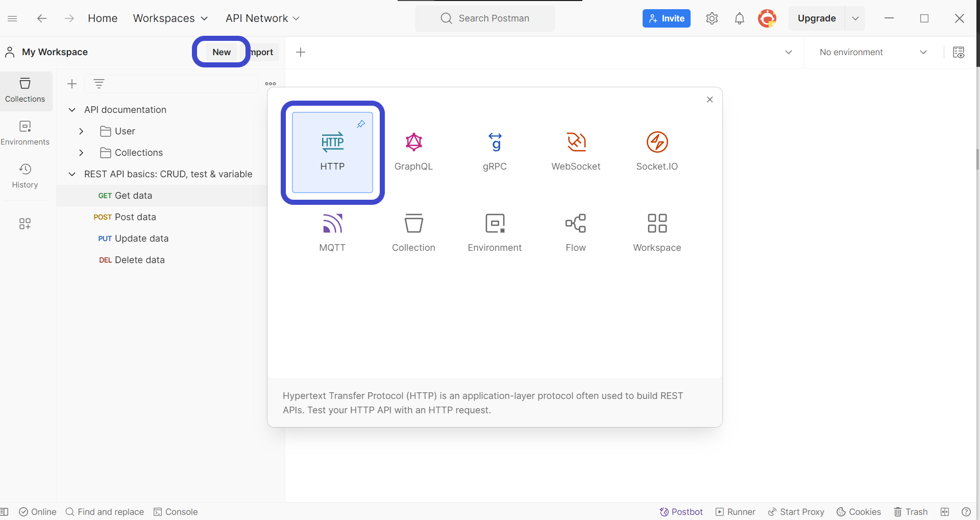Pin the HTTP tile using pin icon

coord(361,124)
